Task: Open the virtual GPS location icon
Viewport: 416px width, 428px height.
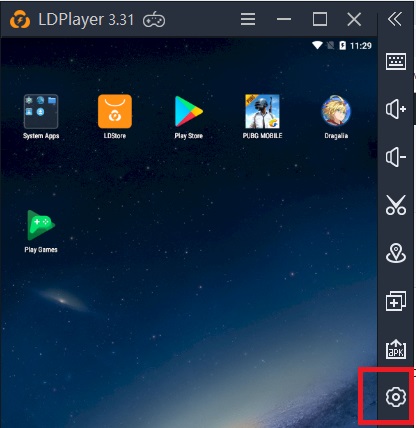Action: (x=396, y=253)
